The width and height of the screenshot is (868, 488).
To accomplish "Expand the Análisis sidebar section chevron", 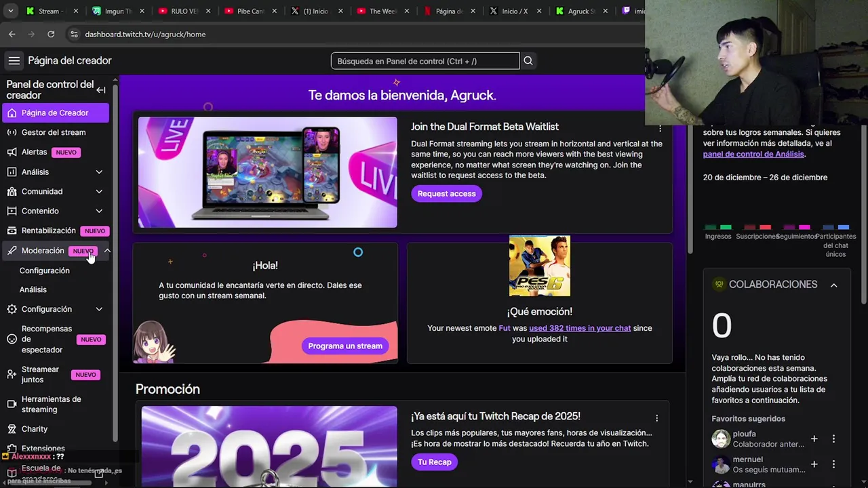I will (x=99, y=172).
